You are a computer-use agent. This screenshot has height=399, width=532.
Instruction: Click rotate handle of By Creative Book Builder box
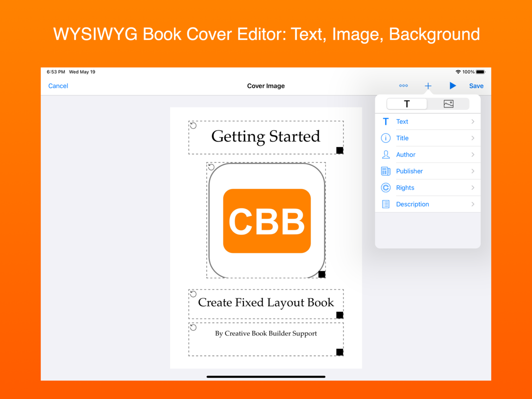coord(193,327)
